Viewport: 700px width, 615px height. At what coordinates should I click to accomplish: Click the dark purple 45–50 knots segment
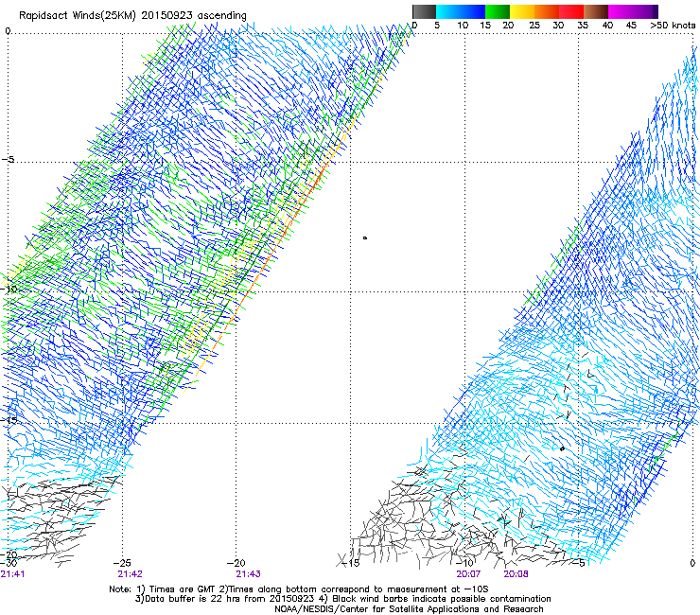(x=645, y=11)
